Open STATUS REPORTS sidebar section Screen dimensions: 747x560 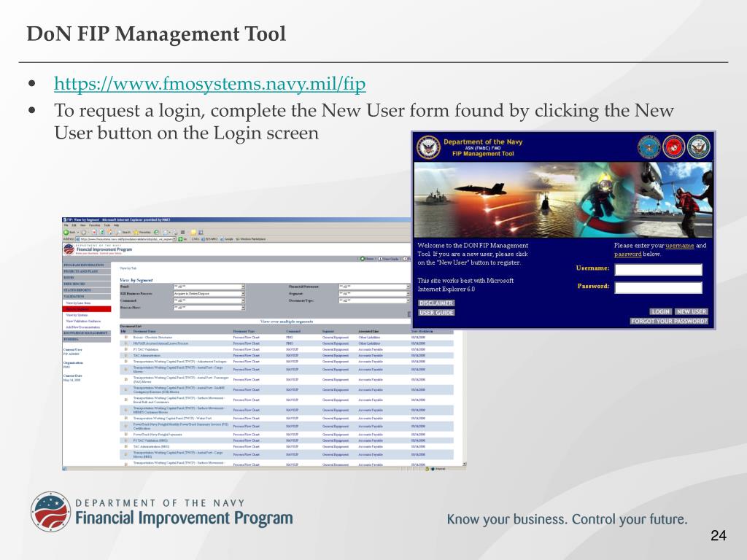click(87, 290)
